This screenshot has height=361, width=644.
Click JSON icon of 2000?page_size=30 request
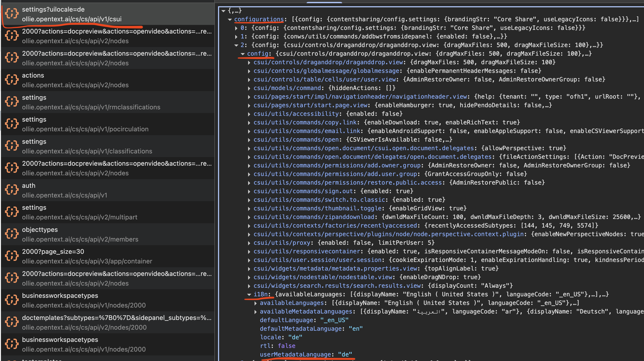[x=12, y=256]
